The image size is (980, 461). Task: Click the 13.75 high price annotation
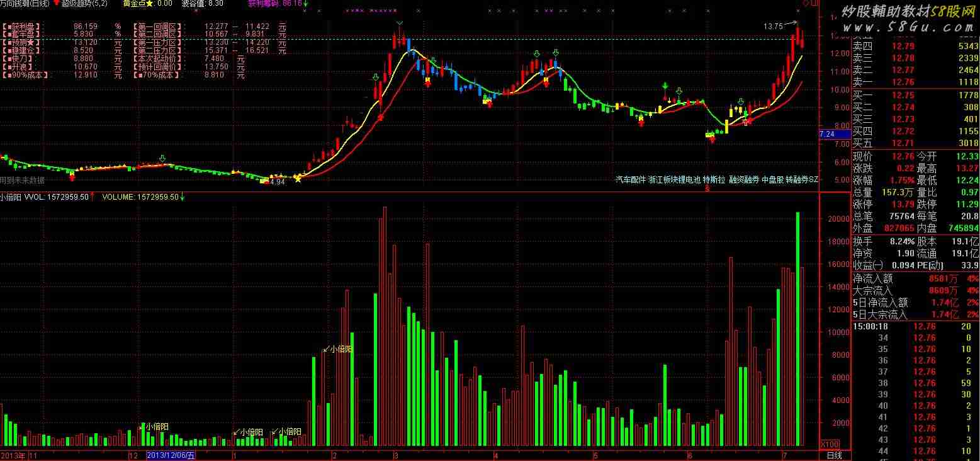[773, 26]
